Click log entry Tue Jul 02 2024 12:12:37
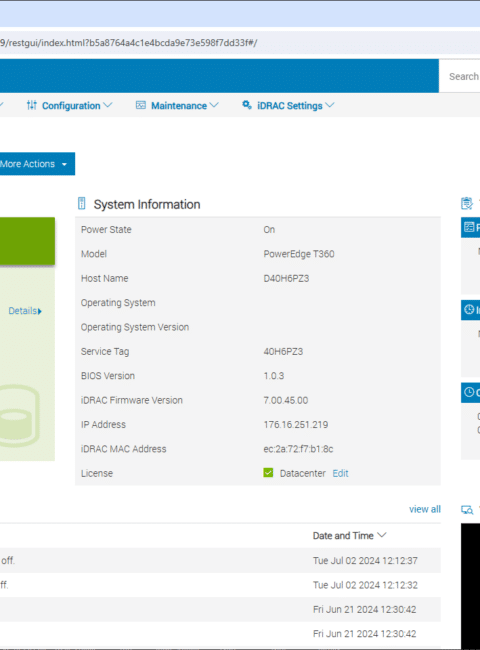The width and height of the screenshot is (480, 650). [365, 560]
